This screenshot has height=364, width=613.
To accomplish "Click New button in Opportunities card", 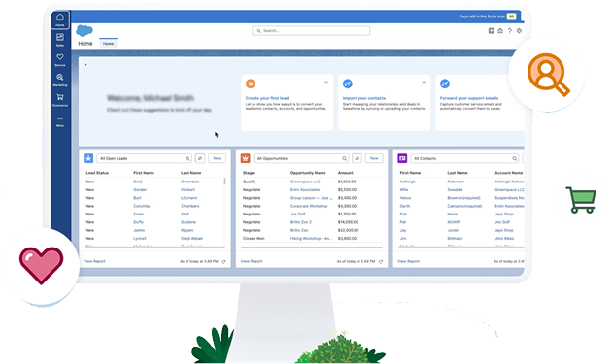I will tap(374, 158).
